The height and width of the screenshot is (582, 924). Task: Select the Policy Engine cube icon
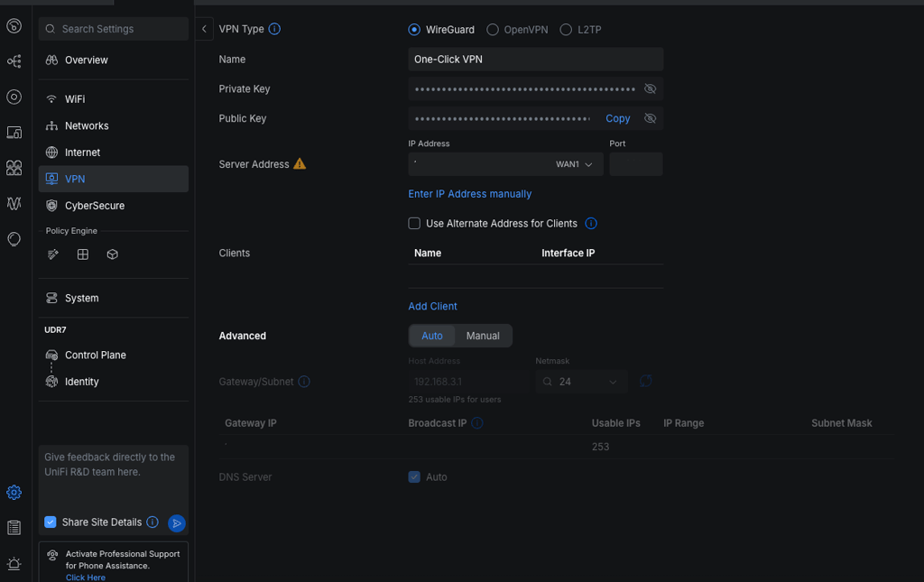[x=112, y=254]
